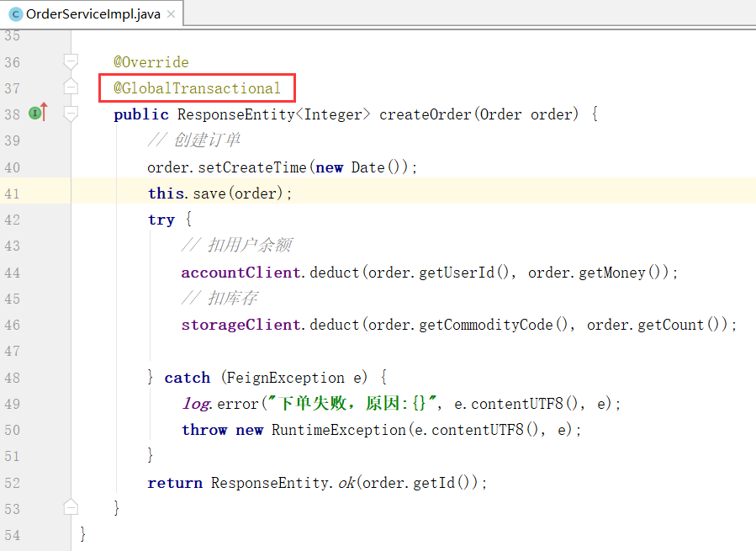Click line number 41 in the gutter
Viewport: 756px width, 551px height.
(x=13, y=194)
